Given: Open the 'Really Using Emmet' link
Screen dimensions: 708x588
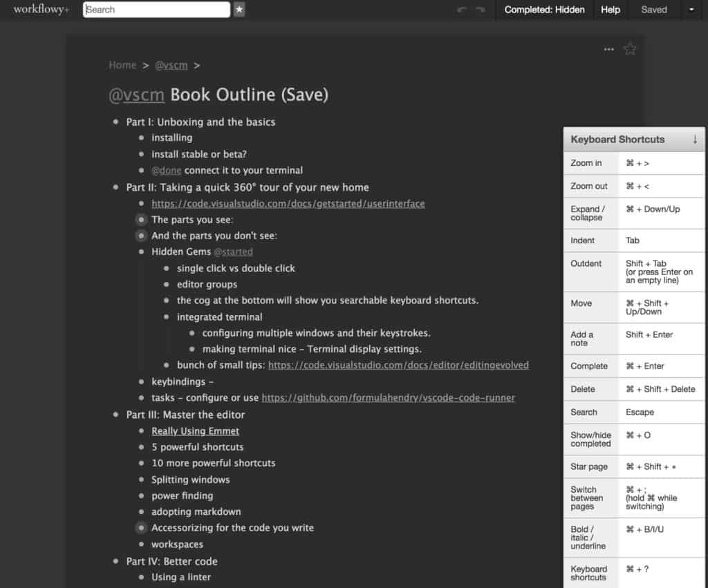Looking at the screenshot, I should coord(195,430).
